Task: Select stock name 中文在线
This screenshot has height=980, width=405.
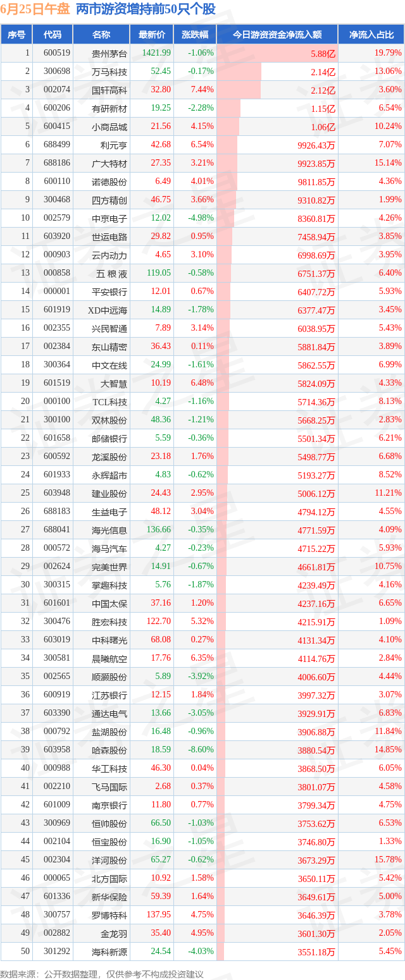Action: 109,365
